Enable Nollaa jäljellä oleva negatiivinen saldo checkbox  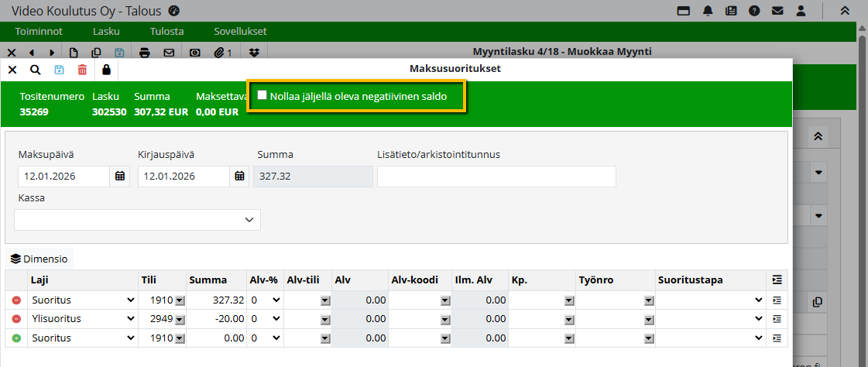point(262,95)
